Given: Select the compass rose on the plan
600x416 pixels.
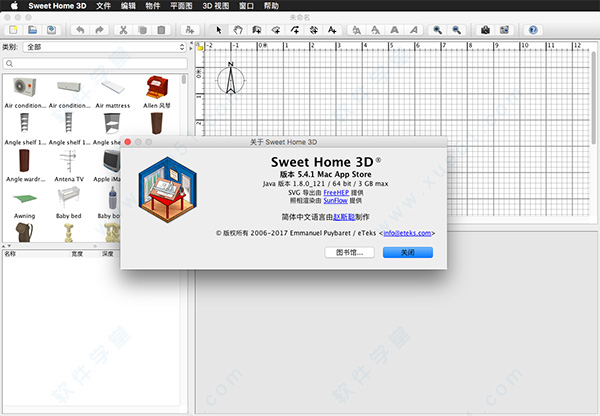Looking at the screenshot, I should (231, 79).
